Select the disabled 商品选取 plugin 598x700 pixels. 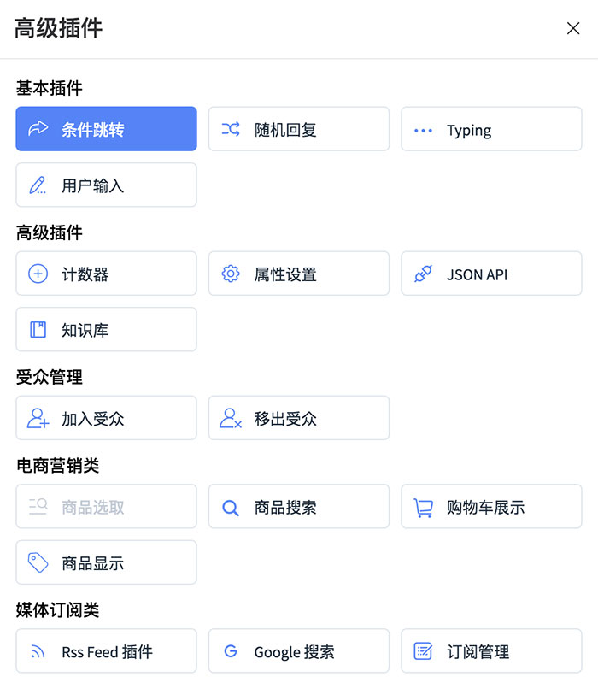tap(106, 506)
